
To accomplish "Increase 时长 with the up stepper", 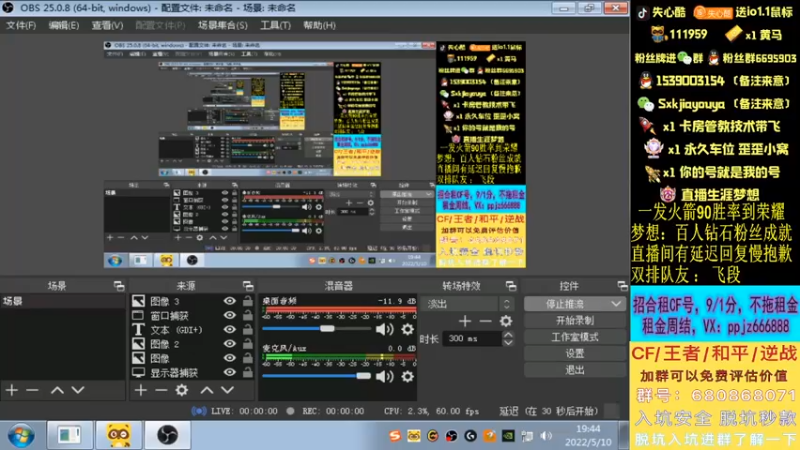I will point(508,335).
